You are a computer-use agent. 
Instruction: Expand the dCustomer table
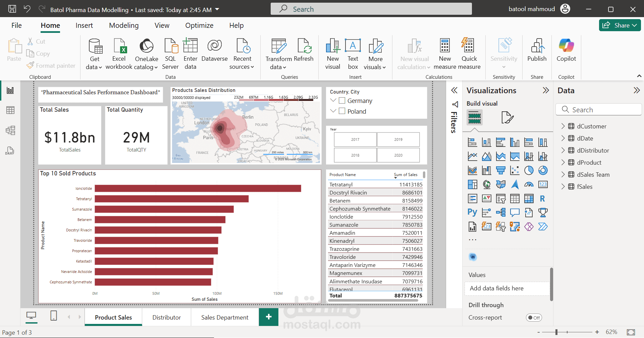563,126
